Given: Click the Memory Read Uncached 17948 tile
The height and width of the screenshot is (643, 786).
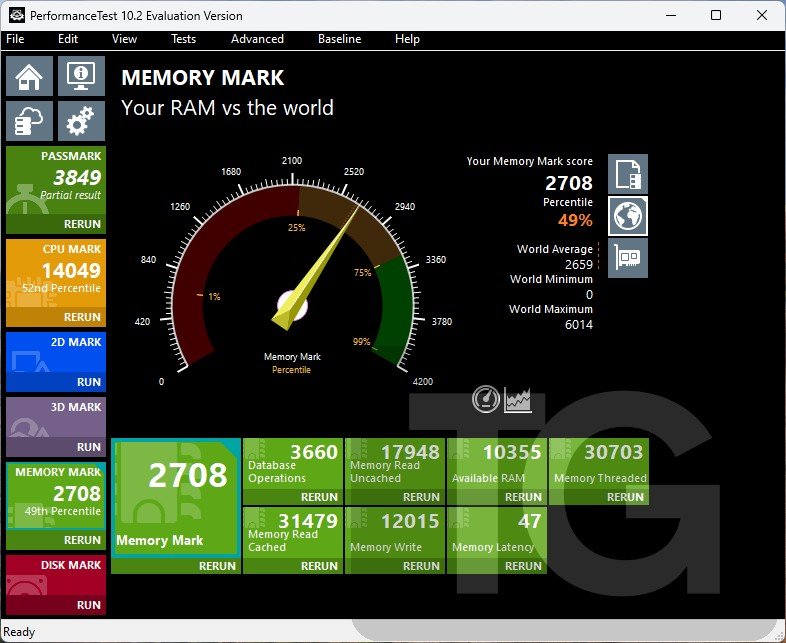Looking at the screenshot, I should point(395,464).
